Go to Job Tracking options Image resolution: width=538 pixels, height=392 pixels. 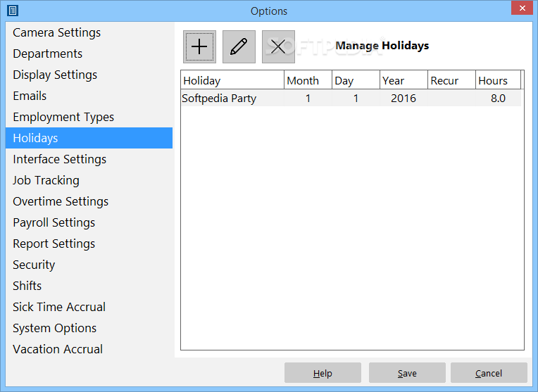89,180
